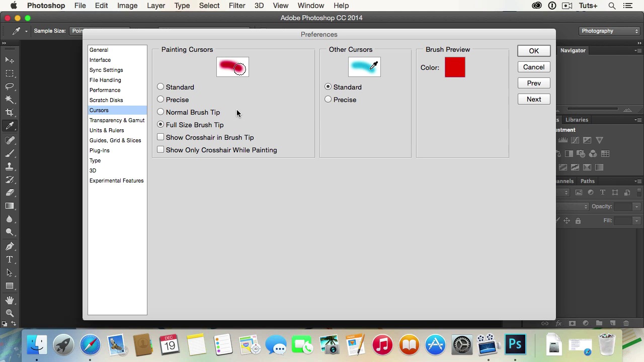Open Launchpad from the Dock
The width and height of the screenshot is (644, 362).
pos(63,345)
